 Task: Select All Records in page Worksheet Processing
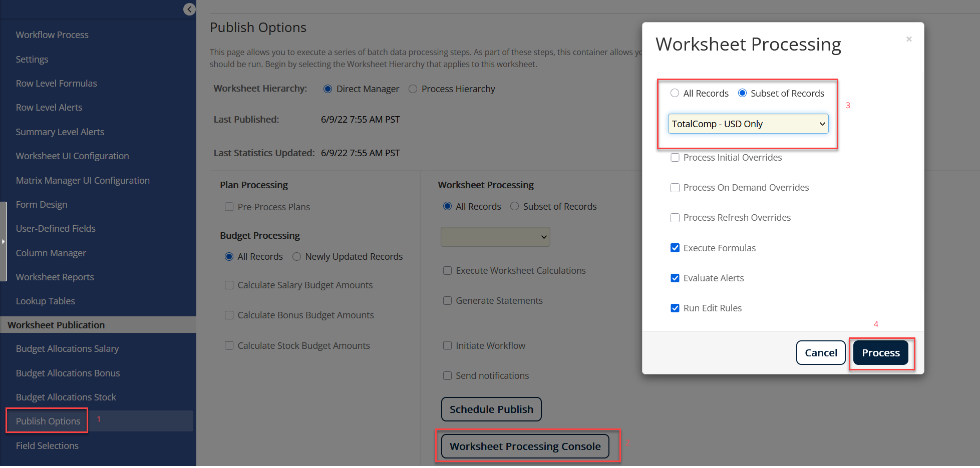pyautogui.click(x=447, y=206)
